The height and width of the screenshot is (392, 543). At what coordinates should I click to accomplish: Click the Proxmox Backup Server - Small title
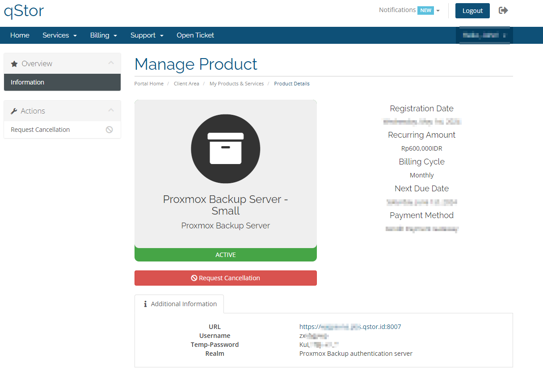226,205
